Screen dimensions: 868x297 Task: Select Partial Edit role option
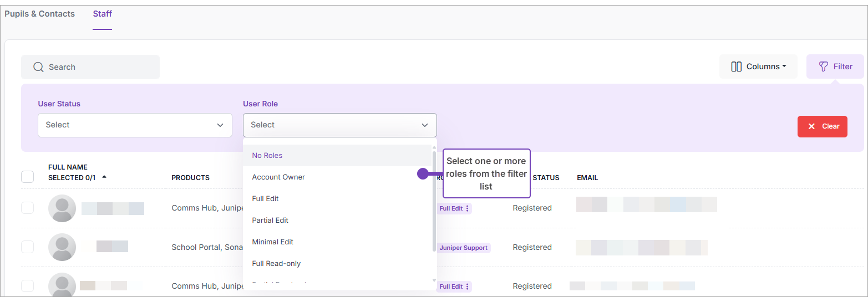(x=270, y=221)
